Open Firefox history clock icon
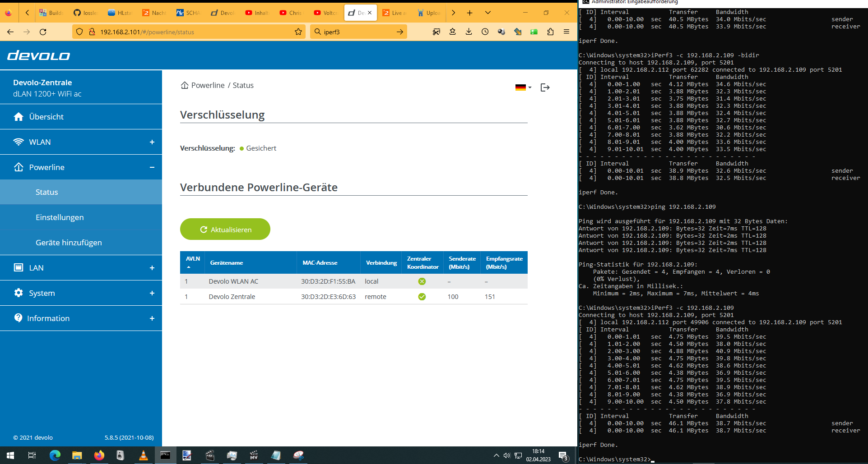The image size is (868, 464). pos(485,32)
